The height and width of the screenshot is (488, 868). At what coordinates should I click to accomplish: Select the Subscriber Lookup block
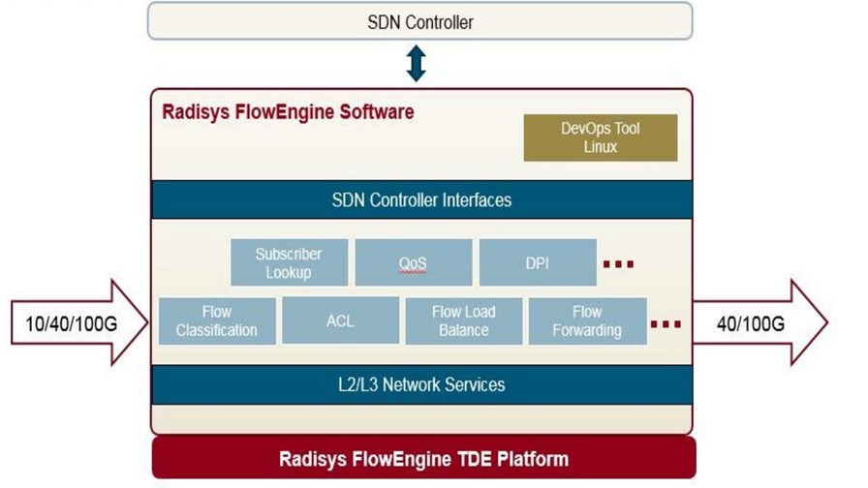289,262
